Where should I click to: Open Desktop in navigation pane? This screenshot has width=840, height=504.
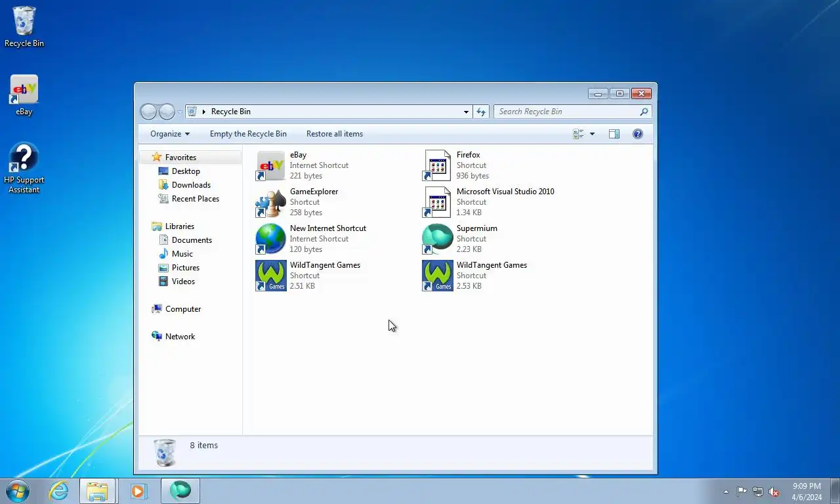pyautogui.click(x=186, y=171)
